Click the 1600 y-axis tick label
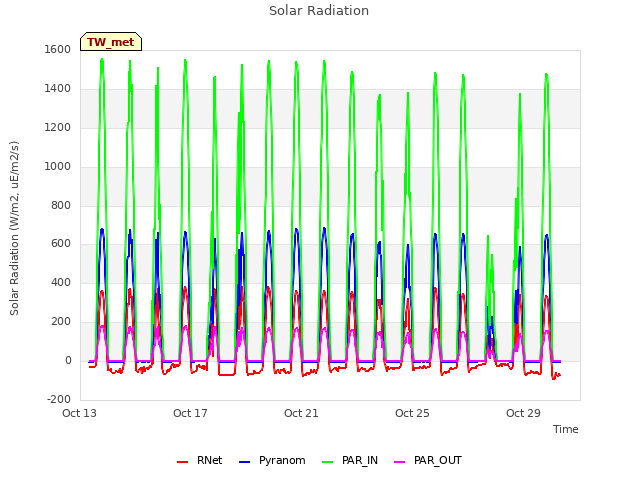The image size is (640, 480). (58, 49)
